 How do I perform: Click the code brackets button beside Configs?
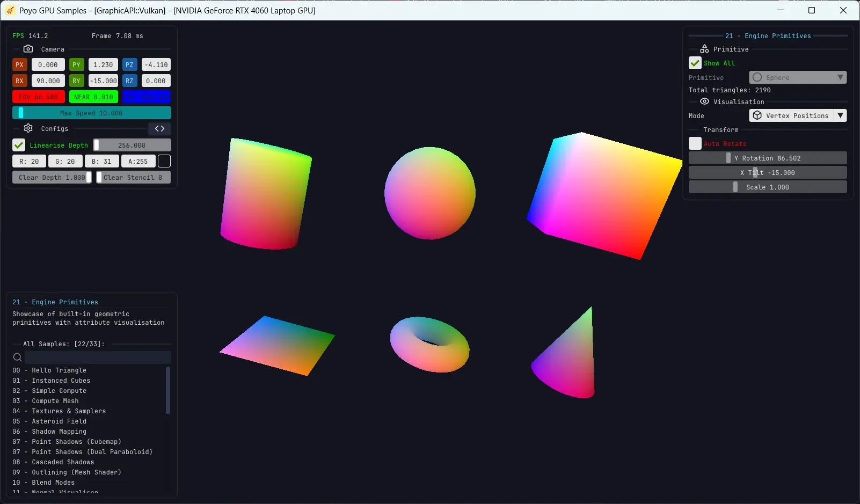pos(159,129)
